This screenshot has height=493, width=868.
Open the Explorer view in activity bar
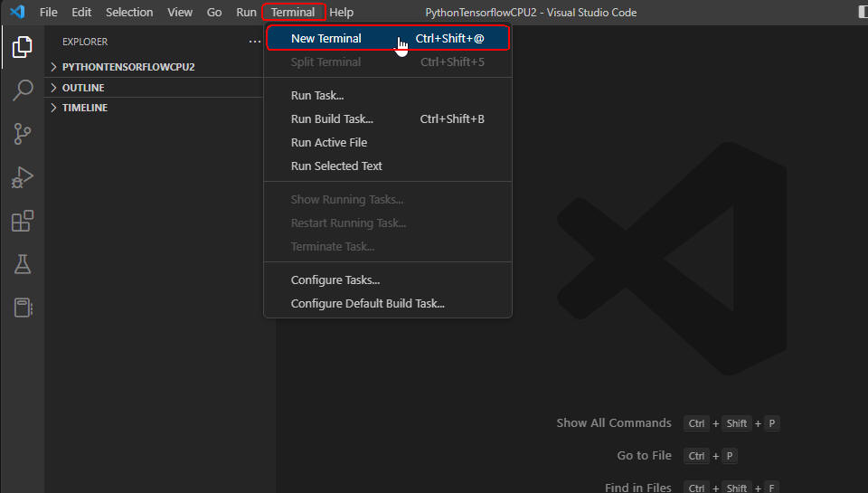tap(22, 47)
